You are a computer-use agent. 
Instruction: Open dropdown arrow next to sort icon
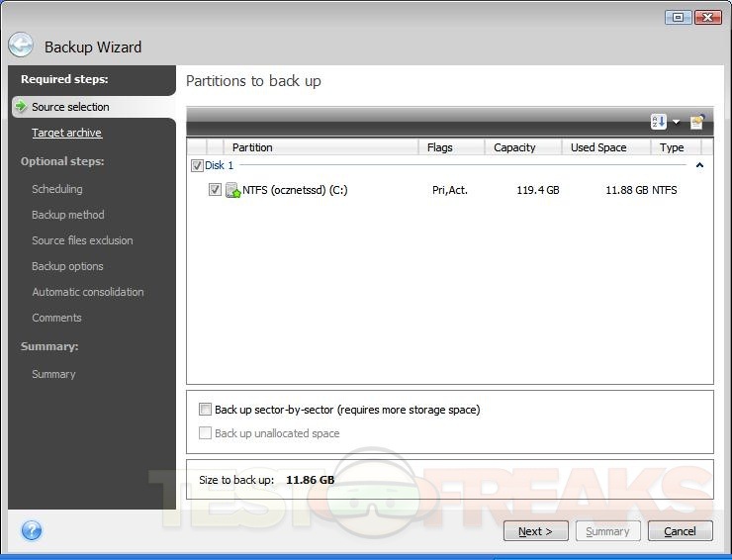click(676, 123)
